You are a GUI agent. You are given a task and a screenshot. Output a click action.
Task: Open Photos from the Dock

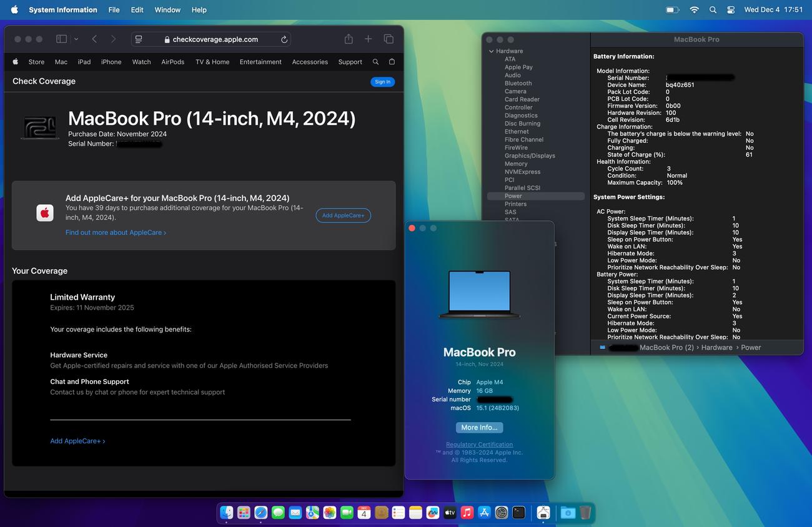point(330,513)
